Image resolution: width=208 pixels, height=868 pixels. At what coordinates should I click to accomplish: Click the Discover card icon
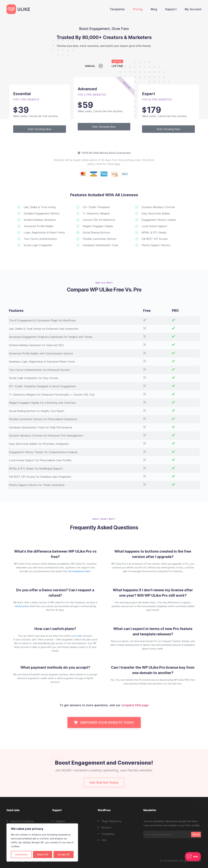tap(114, 174)
